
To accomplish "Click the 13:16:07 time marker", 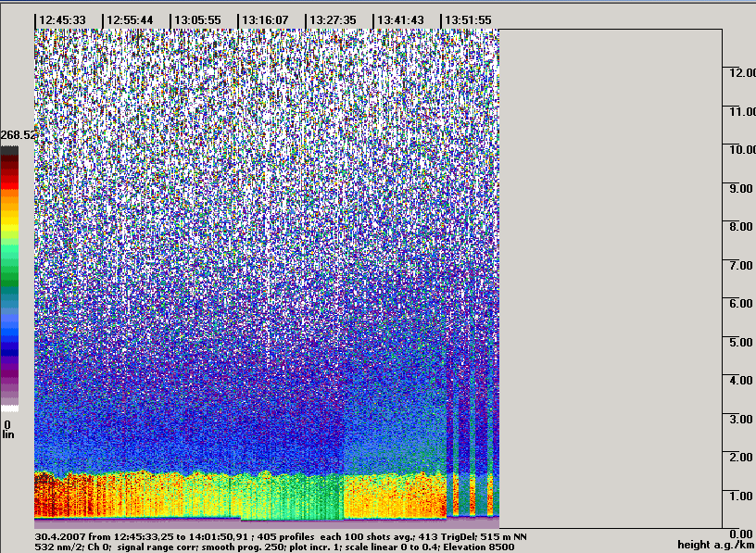I will [x=265, y=20].
